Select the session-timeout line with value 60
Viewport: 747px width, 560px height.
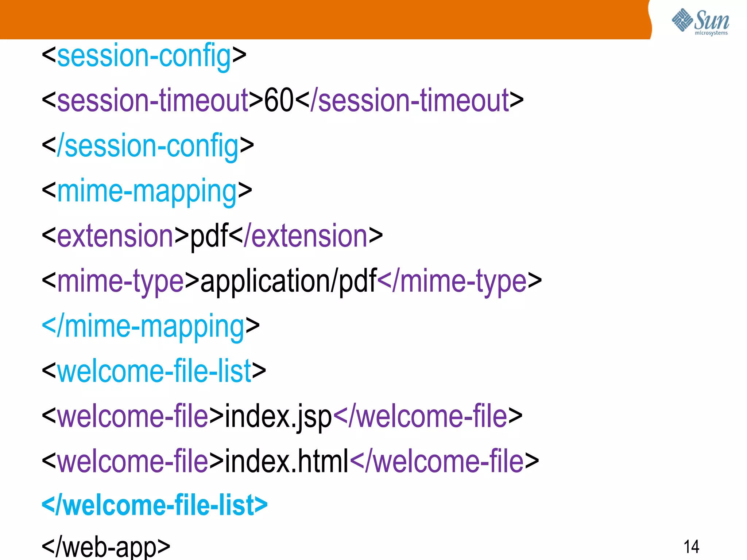[x=283, y=100]
